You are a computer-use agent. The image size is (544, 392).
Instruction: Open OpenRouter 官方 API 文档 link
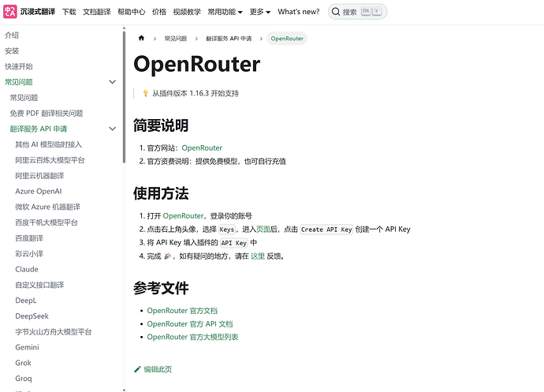[x=190, y=324]
